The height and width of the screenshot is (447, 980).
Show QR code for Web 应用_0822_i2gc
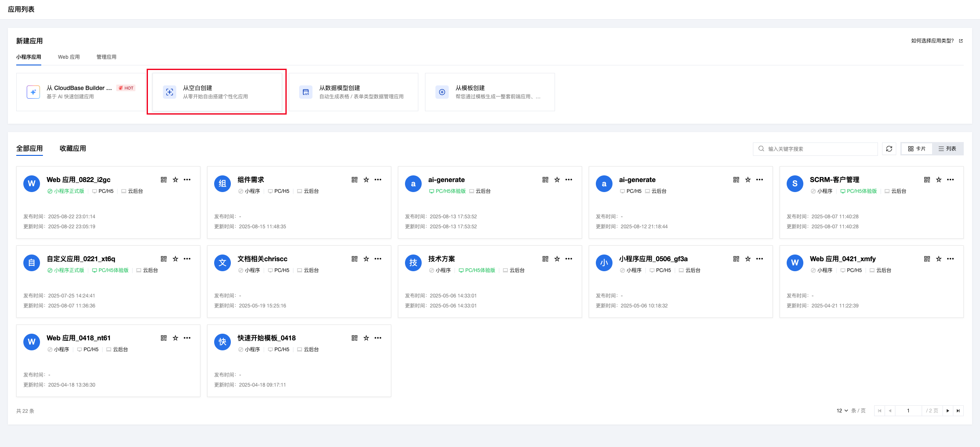pos(164,180)
